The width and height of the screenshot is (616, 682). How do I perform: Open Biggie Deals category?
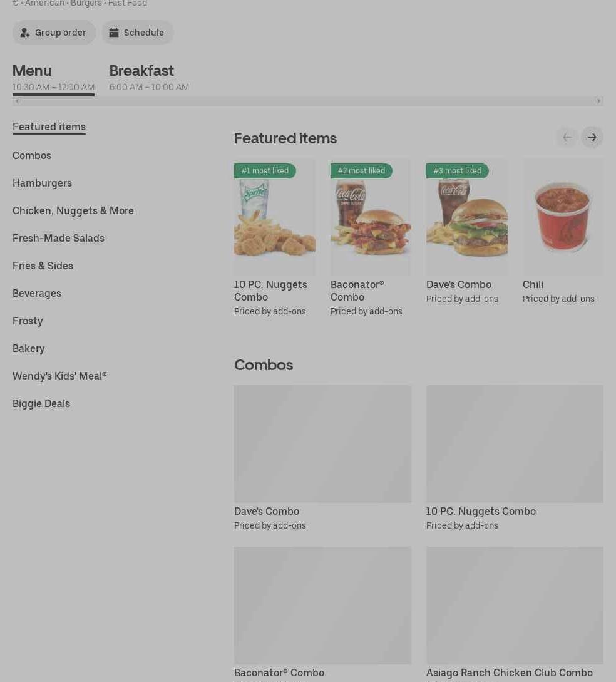[41, 404]
